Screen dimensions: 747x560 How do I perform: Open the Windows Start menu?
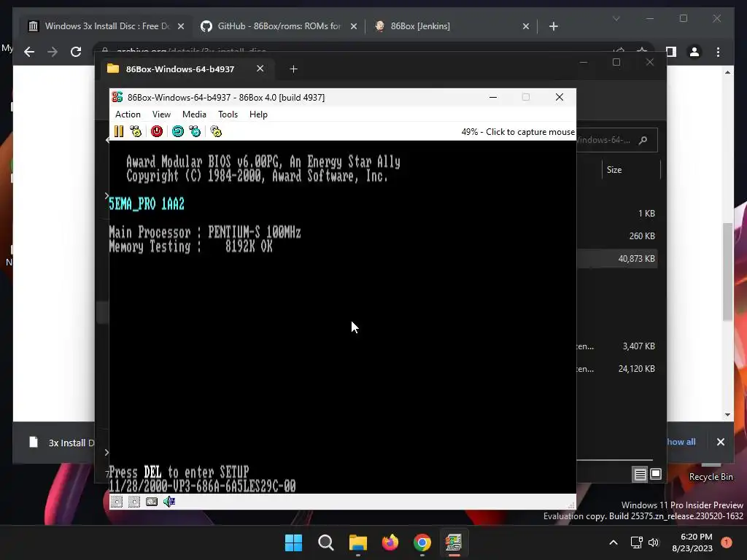coord(293,542)
